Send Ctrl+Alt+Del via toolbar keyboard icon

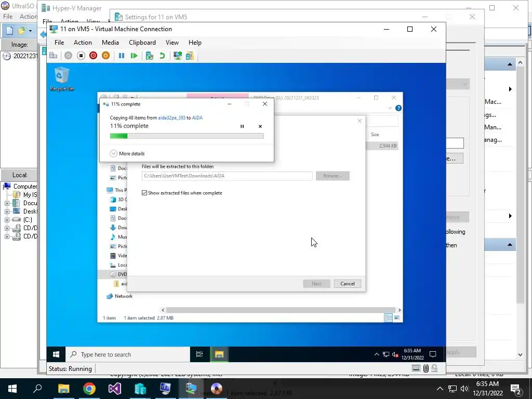[54, 56]
